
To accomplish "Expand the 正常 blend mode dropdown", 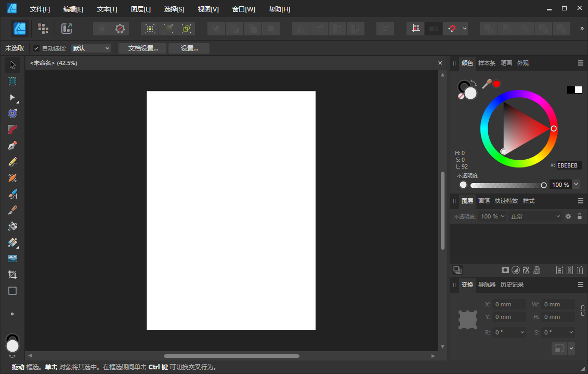I will coord(535,216).
